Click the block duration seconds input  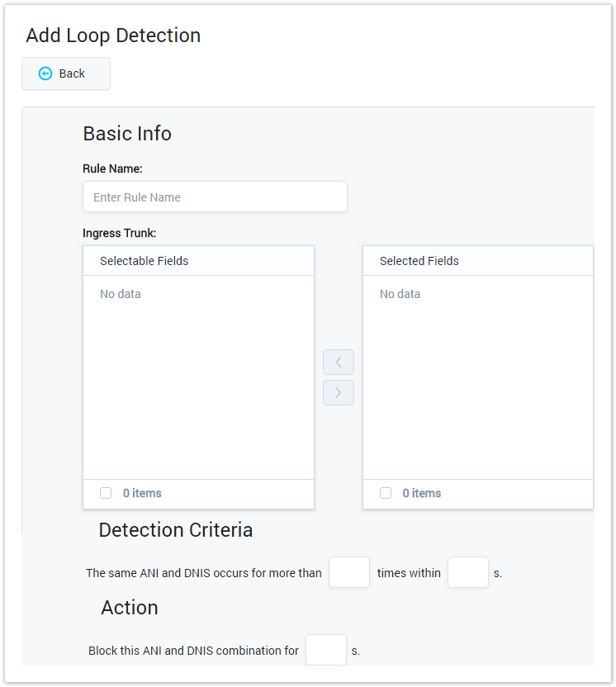(326, 650)
